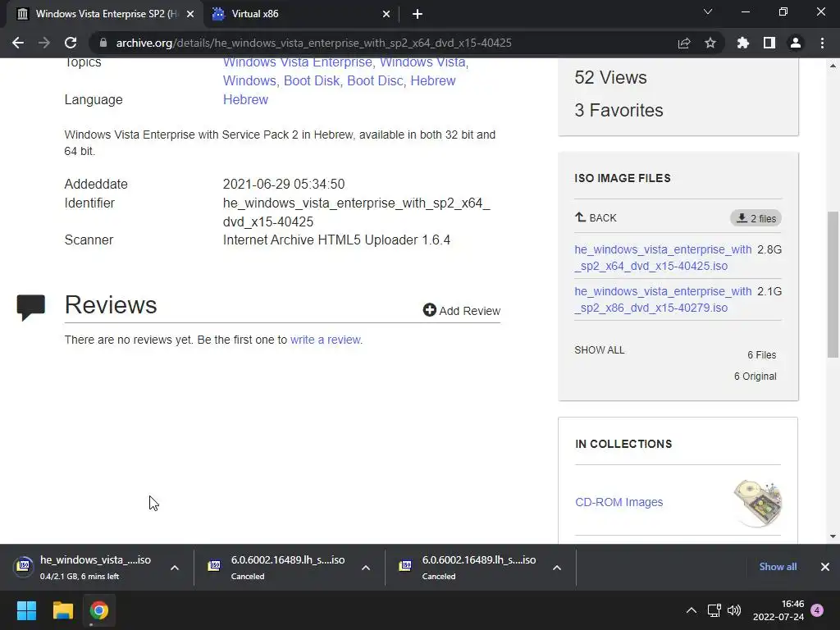Download the 2 files bundle

click(756, 218)
